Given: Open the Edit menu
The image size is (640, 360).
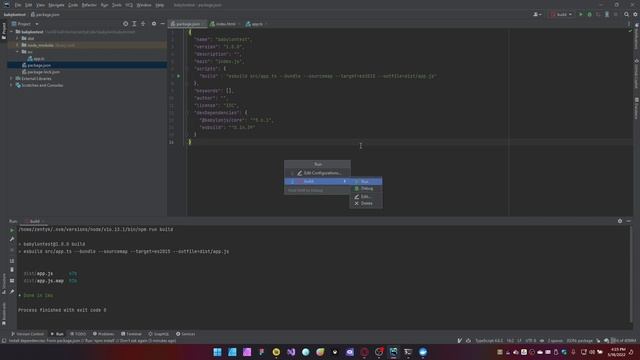Looking at the screenshot, I should (x=28, y=5).
